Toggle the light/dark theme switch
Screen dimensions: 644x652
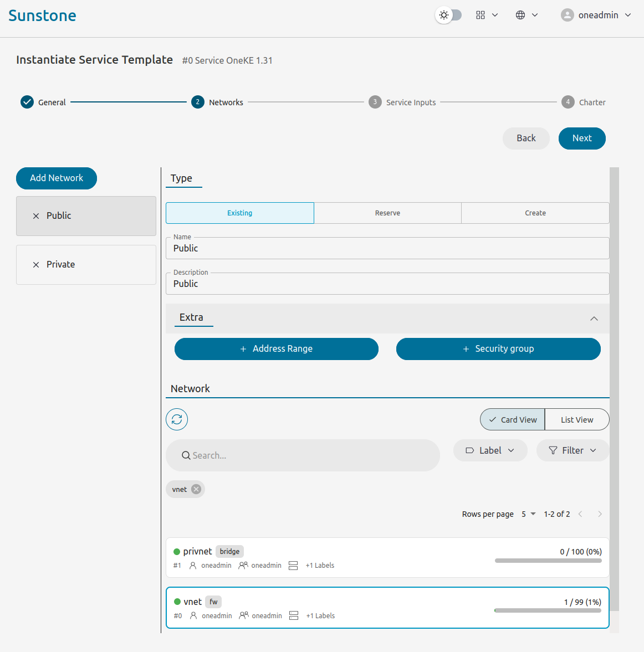(448, 15)
